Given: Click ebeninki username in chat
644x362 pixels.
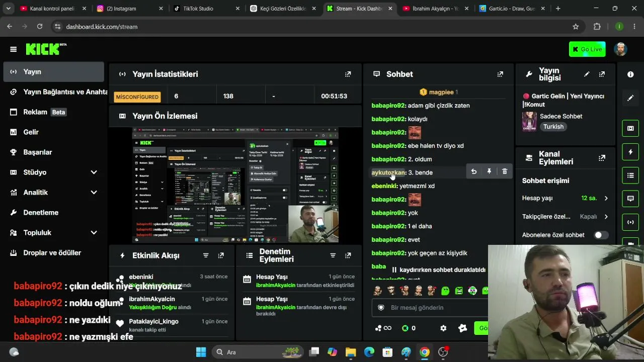Looking at the screenshot, I should [x=384, y=186].
